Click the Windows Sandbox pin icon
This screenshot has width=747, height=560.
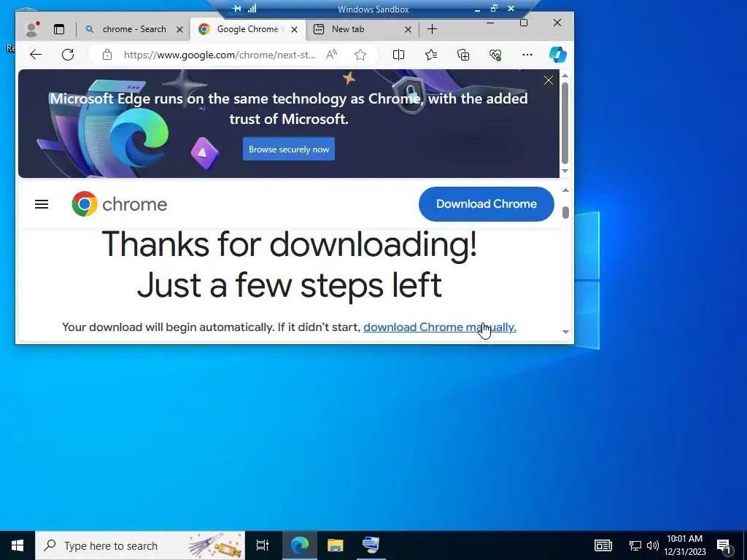click(x=237, y=8)
